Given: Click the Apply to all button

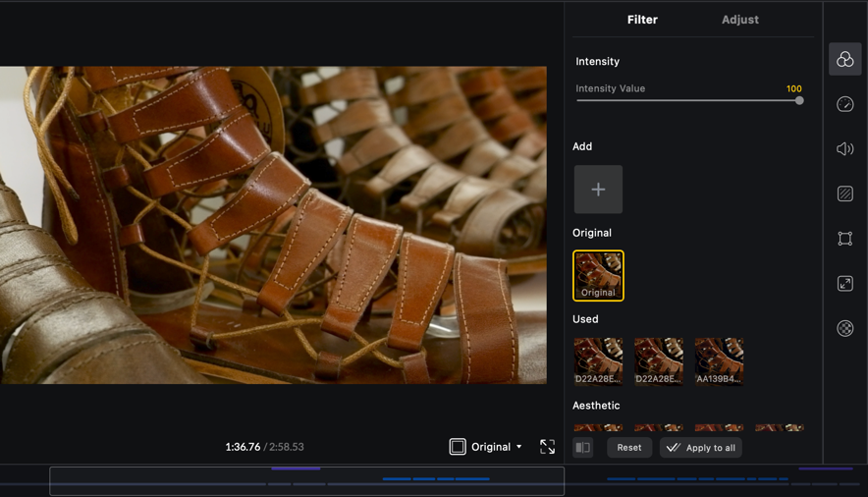Looking at the screenshot, I should [700, 448].
